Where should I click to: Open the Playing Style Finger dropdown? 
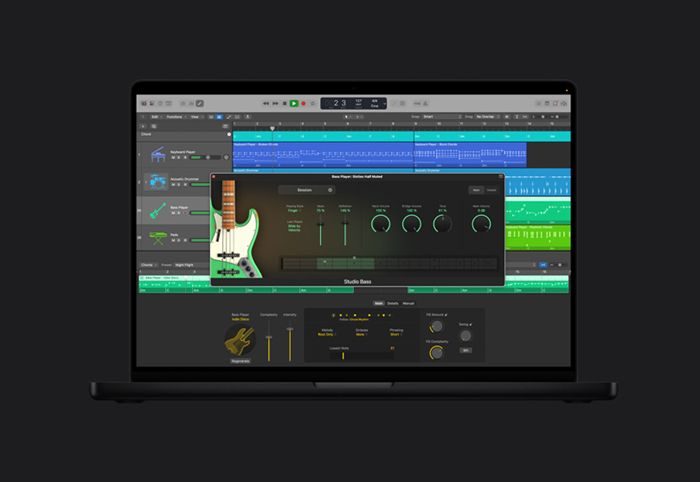294,210
